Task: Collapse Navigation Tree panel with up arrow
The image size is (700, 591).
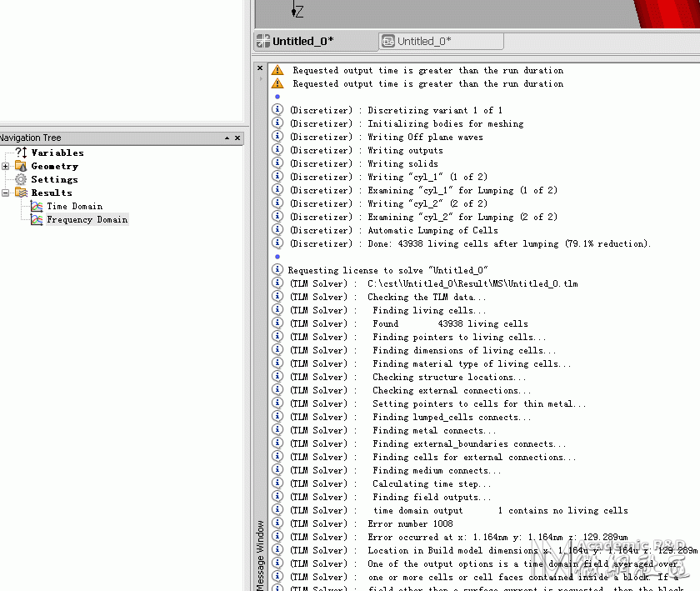Action: click(227, 138)
